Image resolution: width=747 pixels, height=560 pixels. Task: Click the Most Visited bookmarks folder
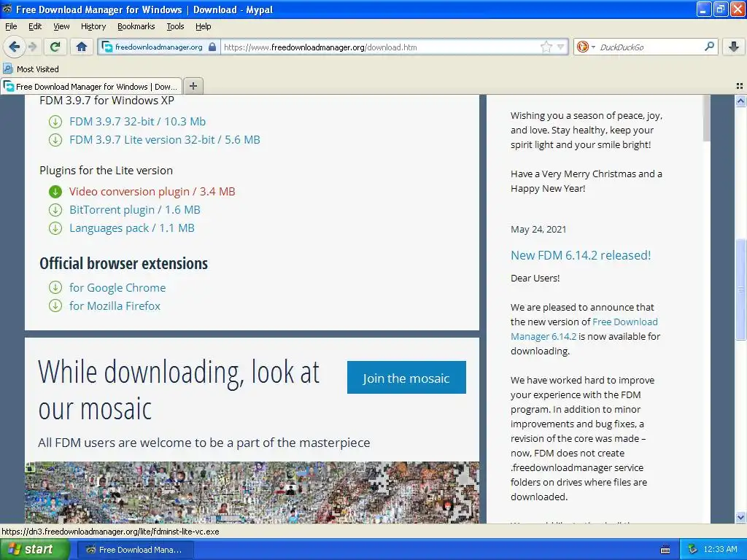[31, 69]
